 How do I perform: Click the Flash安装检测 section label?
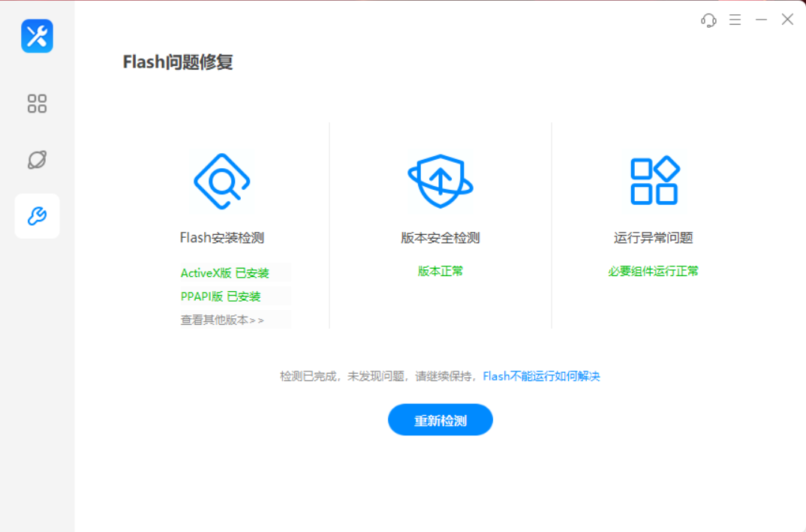221,237
